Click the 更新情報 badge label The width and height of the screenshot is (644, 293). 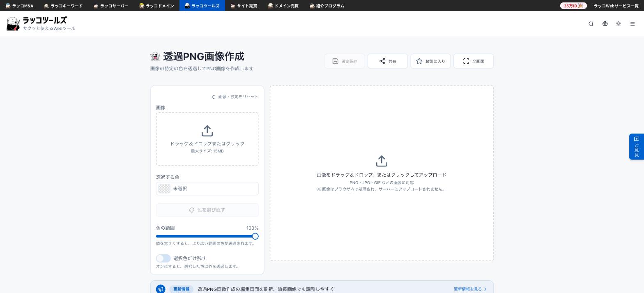click(x=181, y=289)
